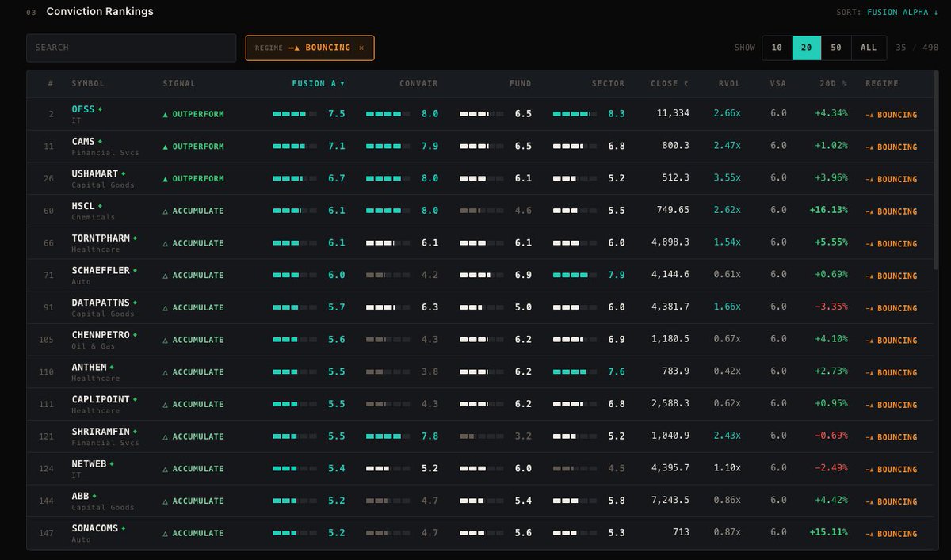The height and width of the screenshot is (560, 951).
Task: Open the TORNTPHARM symbol
Action: tap(101, 238)
